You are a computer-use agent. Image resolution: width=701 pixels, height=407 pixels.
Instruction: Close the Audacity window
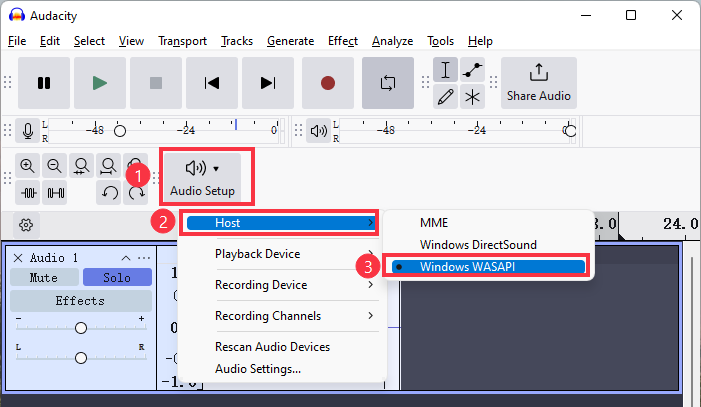click(x=677, y=15)
